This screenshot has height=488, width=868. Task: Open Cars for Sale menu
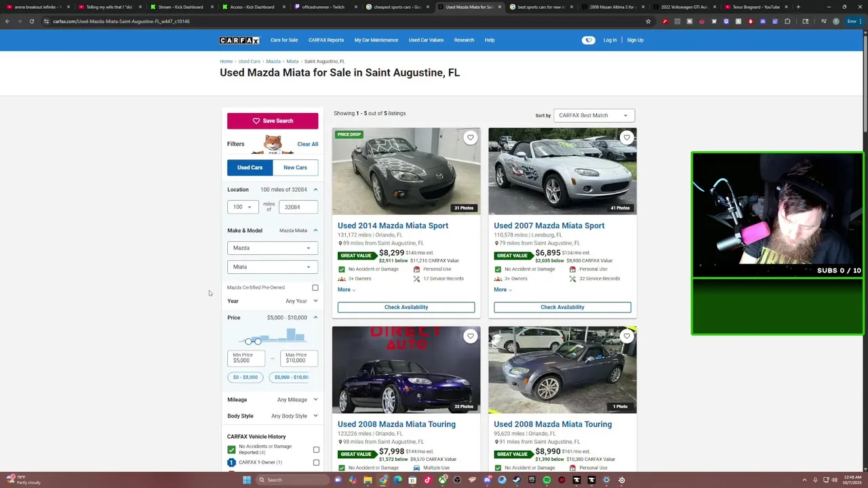(x=284, y=40)
